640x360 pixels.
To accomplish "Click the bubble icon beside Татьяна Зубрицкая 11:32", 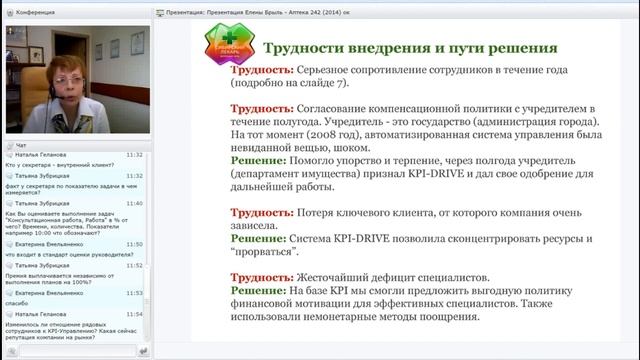I will point(9,176).
